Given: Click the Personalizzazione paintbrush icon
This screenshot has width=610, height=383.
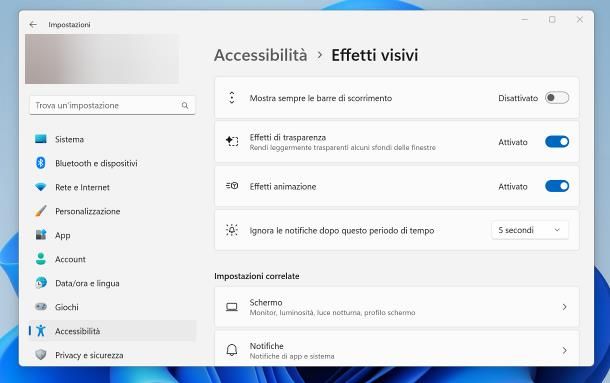Looking at the screenshot, I should [41, 211].
